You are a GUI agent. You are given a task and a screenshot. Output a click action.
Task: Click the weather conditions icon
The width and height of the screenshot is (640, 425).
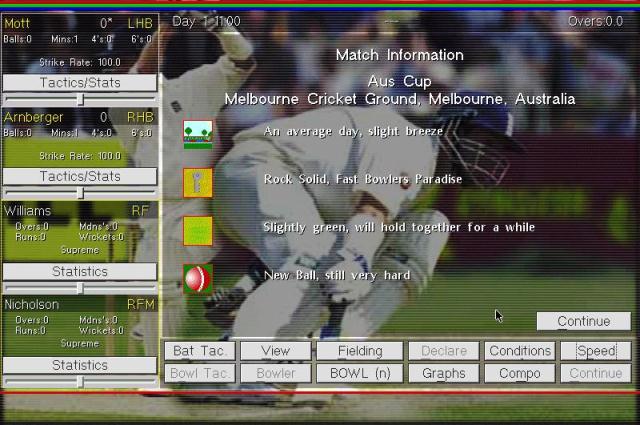pos(198,133)
